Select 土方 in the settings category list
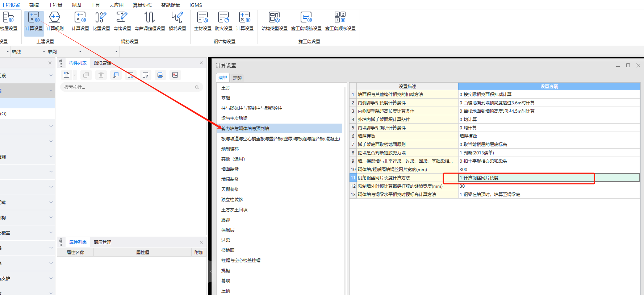The width and height of the screenshot is (644, 295). tap(226, 88)
